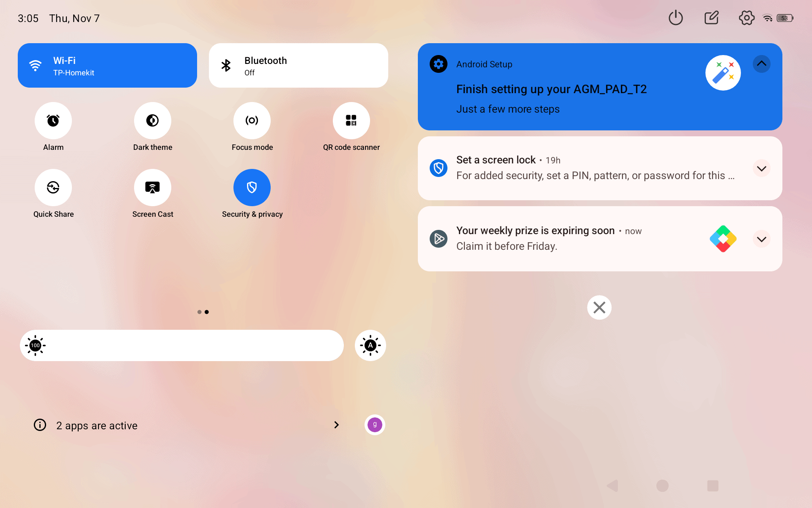
Task: Tap the Android Setup gear icon
Action: click(x=439, y=64)
